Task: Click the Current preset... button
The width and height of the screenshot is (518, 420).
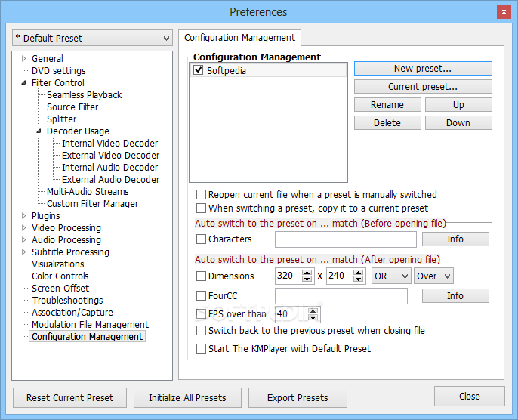Action: click(x=423, y=87)
